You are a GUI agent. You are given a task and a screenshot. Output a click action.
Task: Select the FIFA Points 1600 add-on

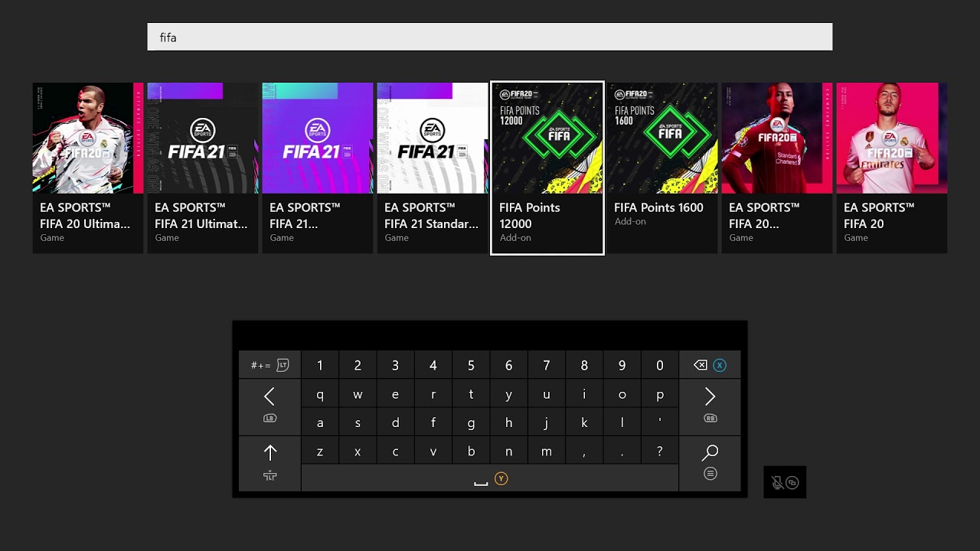click(x=662, y=168)
